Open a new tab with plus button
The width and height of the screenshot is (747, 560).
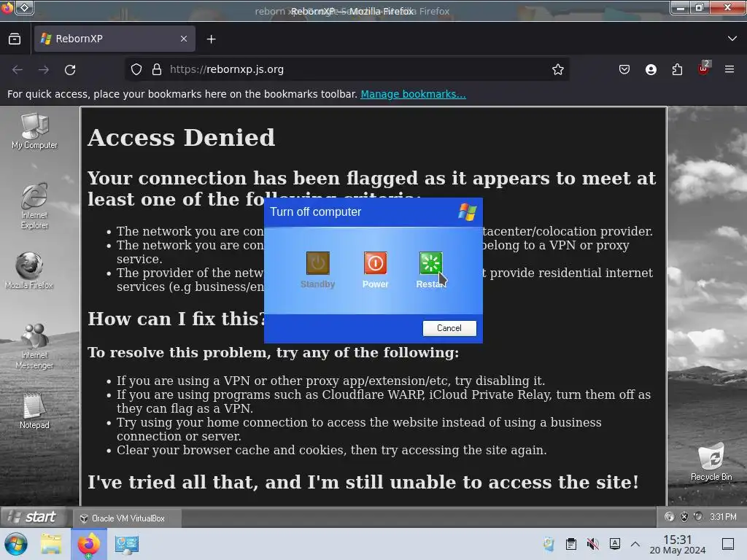click(x=211, y=39)
